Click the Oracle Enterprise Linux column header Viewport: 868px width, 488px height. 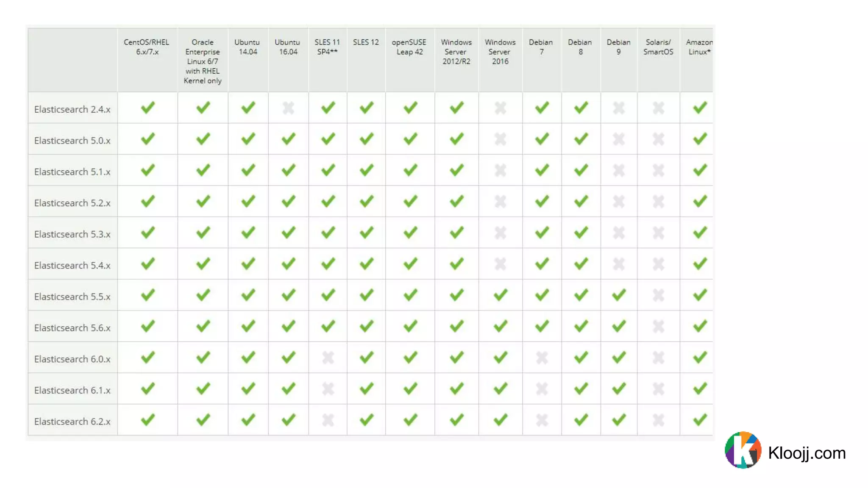[203, 61]
